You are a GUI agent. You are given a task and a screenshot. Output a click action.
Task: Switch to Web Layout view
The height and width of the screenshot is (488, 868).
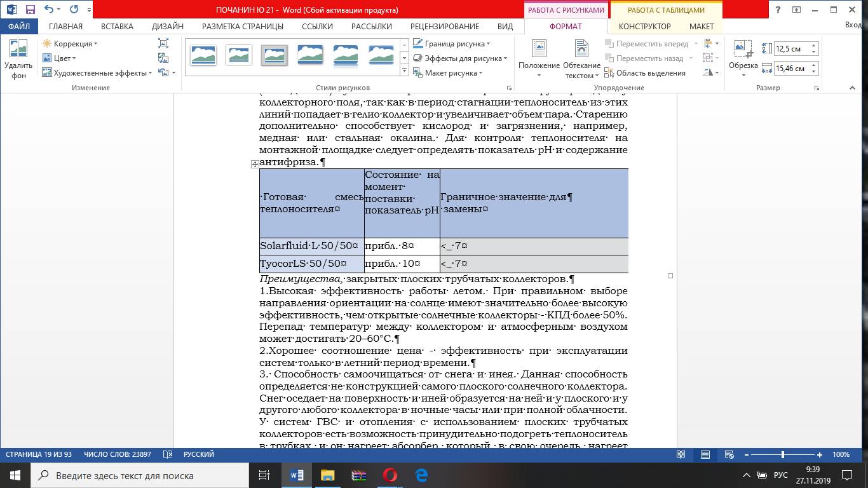click(x=729, y=454)
